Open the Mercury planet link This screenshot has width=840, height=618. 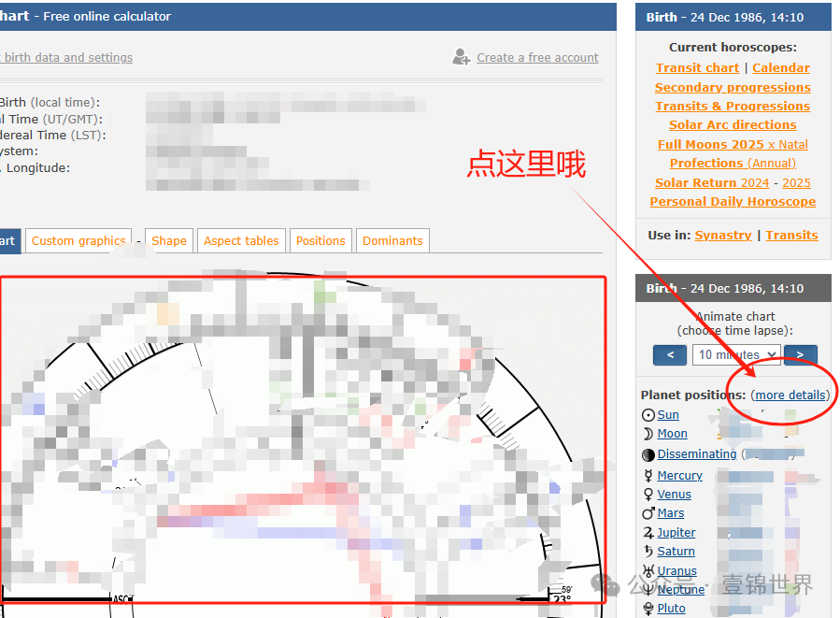[x=680, y=476]
